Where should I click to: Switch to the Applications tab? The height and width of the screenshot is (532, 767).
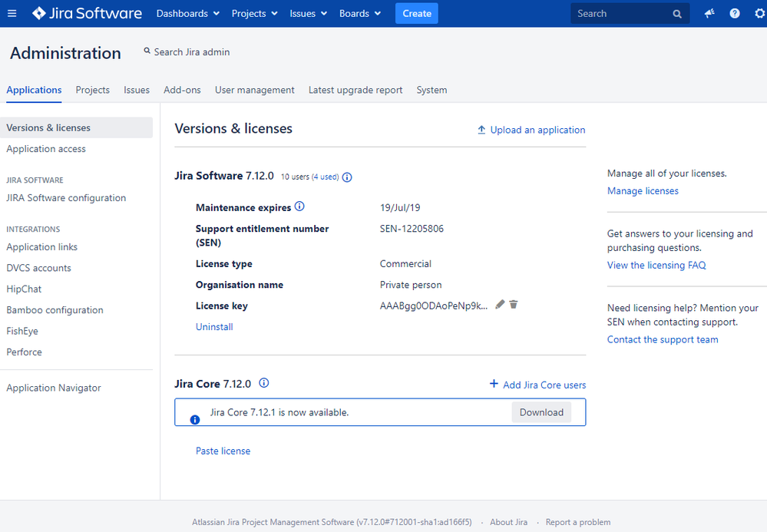pyautogui.click(x=34, y=90)
